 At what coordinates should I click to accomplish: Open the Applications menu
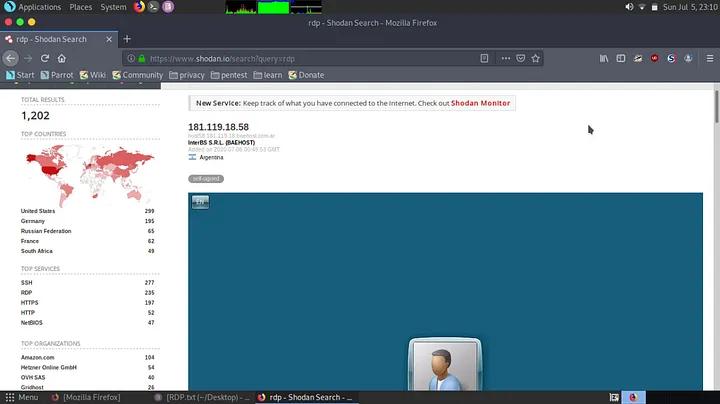click(x=32, y=7)
